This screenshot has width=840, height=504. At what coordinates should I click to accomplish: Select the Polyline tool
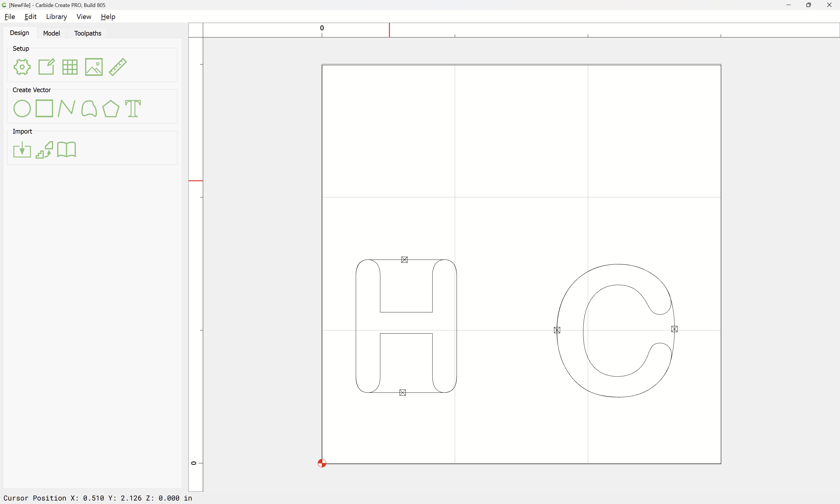coord(66,108)
